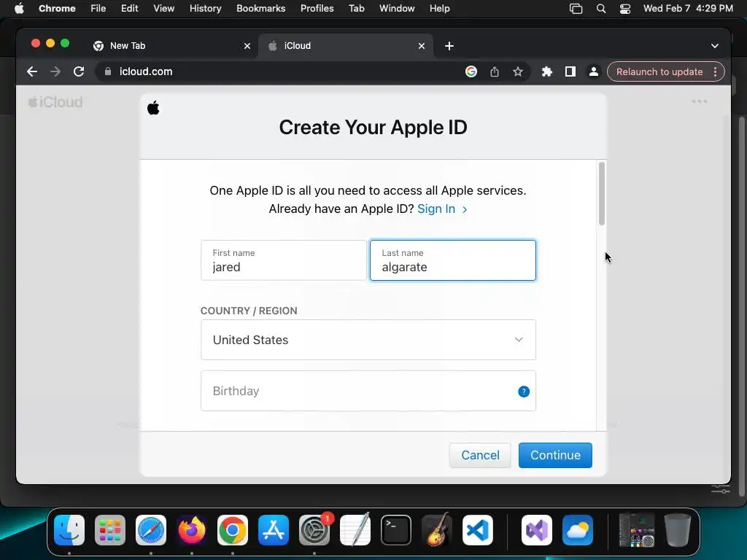This screenshot has height=560, width=747.
Task: Click the Birthday input field
Action: click(368, 391)
